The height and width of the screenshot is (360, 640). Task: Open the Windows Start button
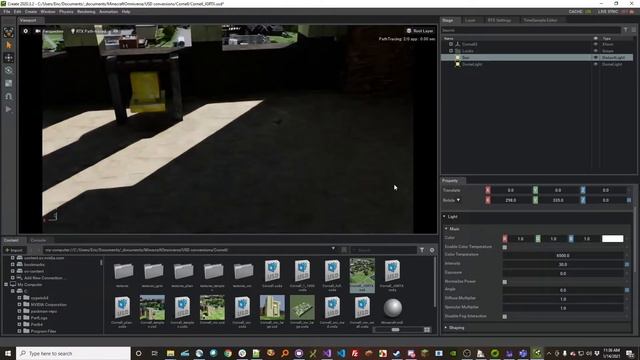8,353
